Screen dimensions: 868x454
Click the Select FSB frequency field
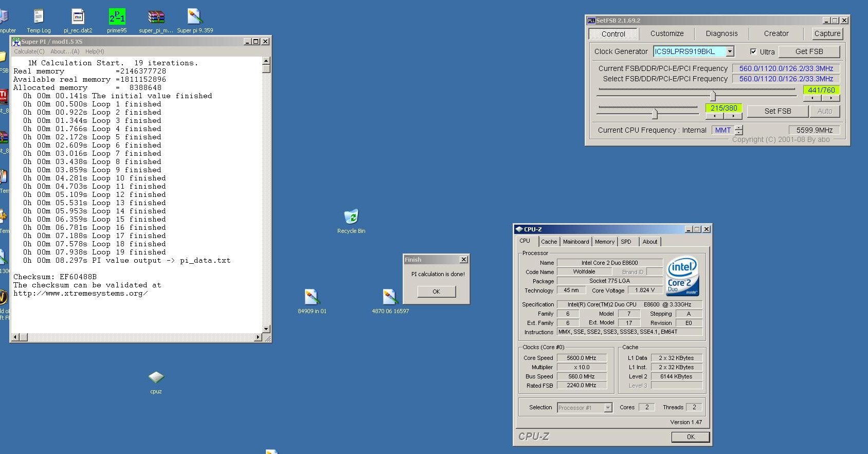pyautogui.click(x=786, y=79)
